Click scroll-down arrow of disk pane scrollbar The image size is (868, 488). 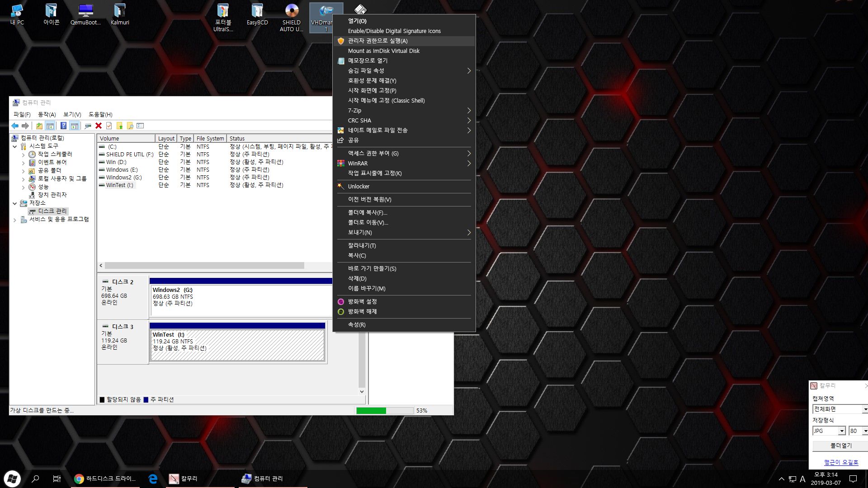tap(362, 392)
